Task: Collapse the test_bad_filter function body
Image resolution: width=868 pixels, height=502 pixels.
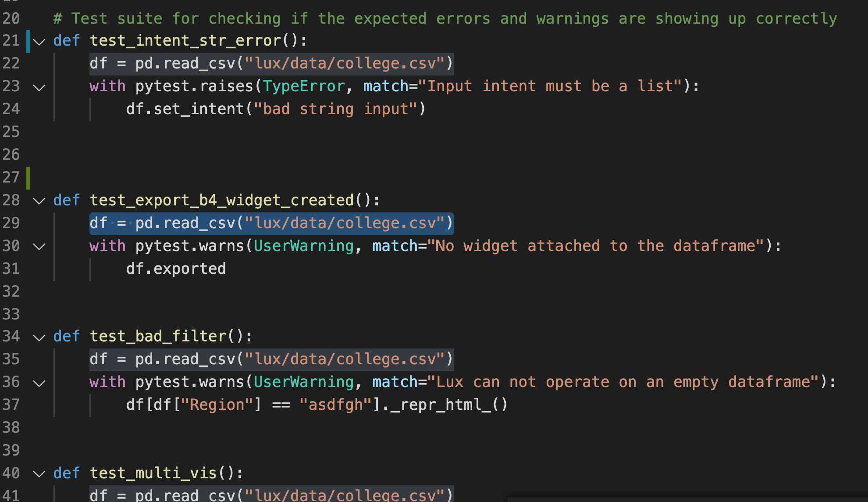Action: coord(39,337)
